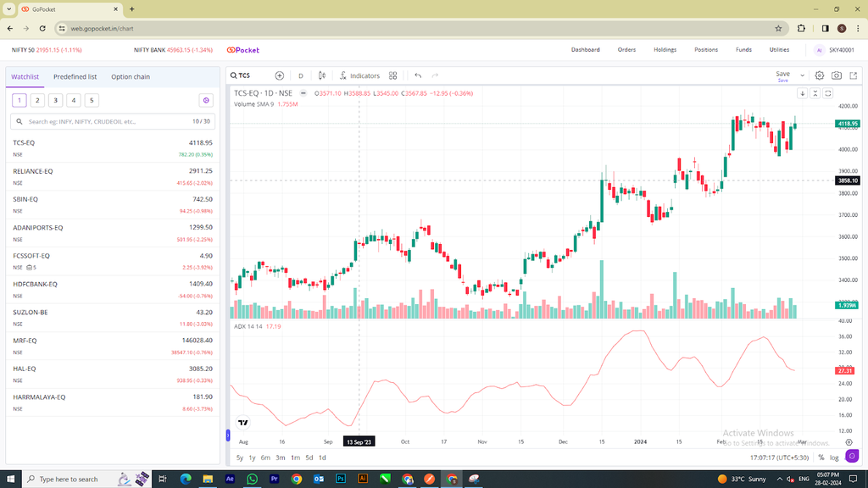This screenshot has width=868, height=488.
Task: Click the maximize chart button above the price scale
Action: pyautogui.click(x=828, y=93)
